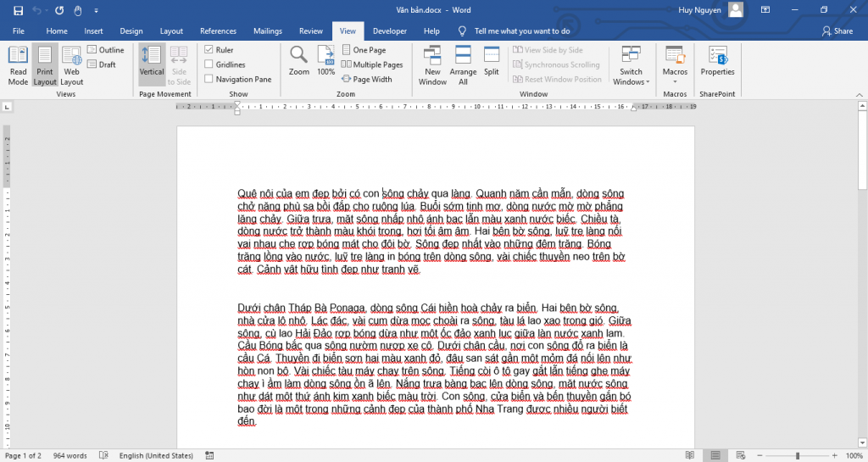Click the zoom slider in status bar
This screenshot has height=462, width=868.
pyautogui.click(x=797, y=456)
